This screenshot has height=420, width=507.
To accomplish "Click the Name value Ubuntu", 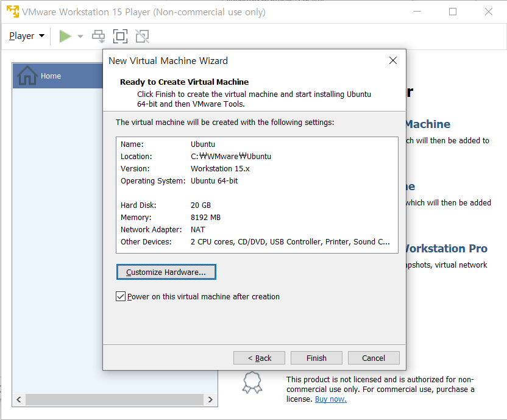I will [x=203, y=144].
